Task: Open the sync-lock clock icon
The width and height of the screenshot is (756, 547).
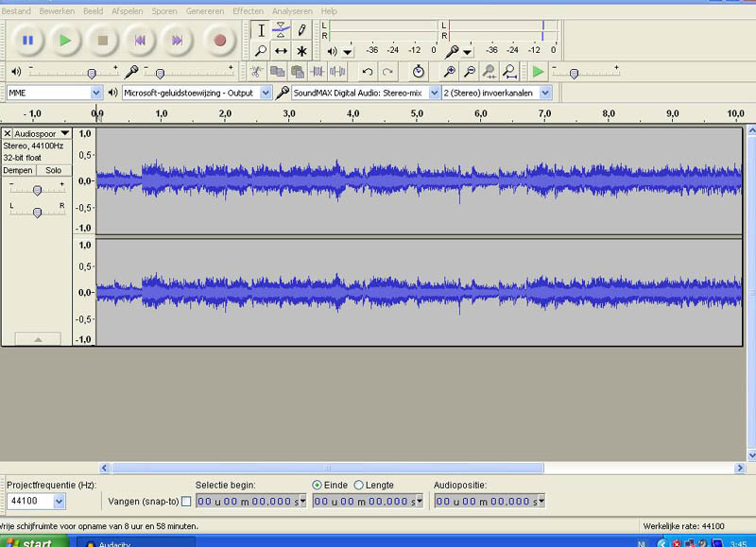Action: [418, 72]
